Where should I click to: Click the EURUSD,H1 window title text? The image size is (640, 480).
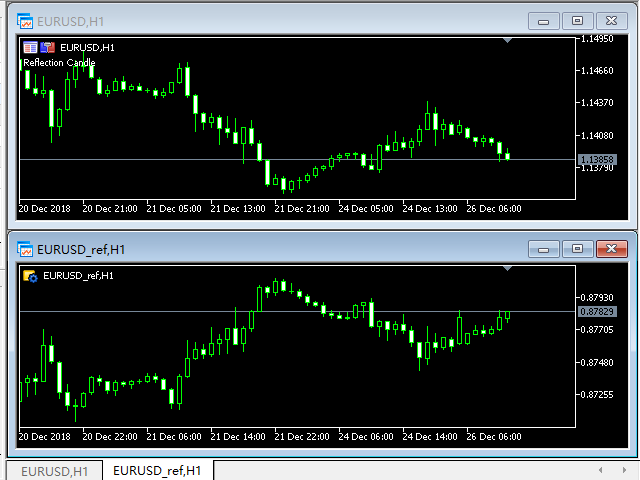71,22
